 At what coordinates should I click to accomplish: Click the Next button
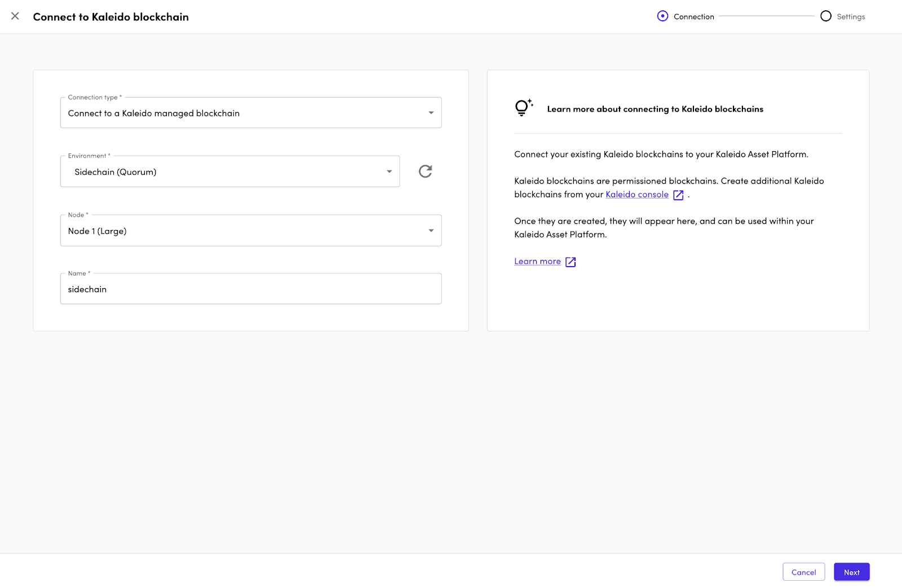[x=851, y=572]
